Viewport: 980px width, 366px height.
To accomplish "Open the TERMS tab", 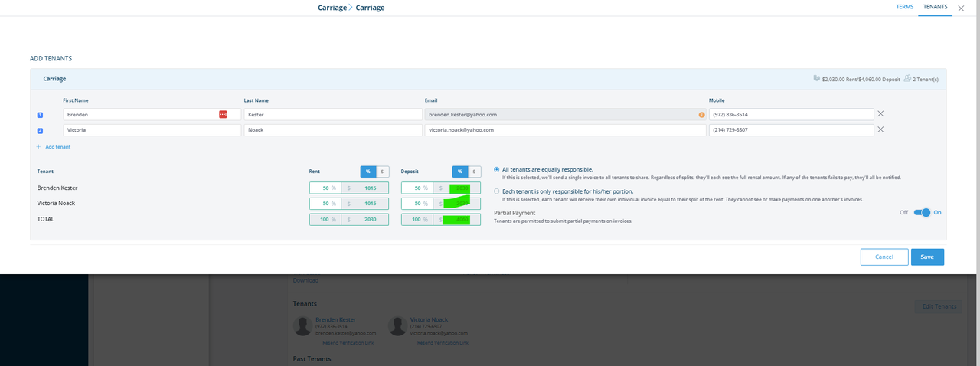I will [904, 7].
